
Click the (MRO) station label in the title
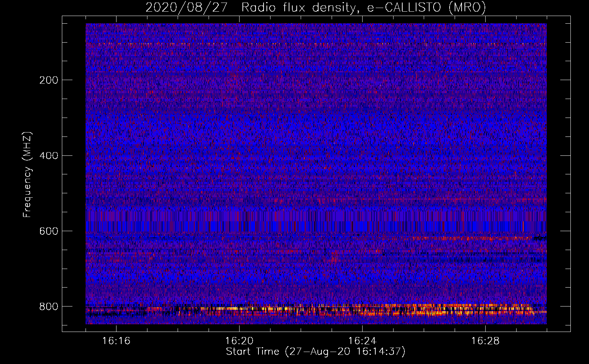pyautogui.click(x=467, y=7)
